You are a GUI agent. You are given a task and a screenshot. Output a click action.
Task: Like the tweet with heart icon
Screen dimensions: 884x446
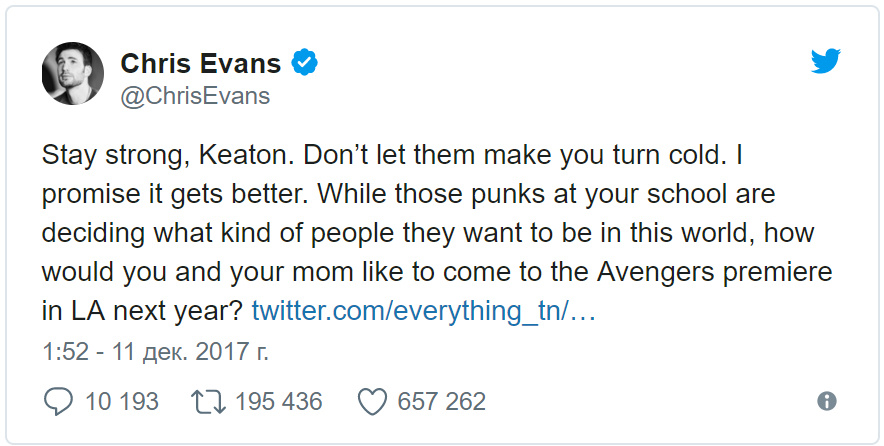pyautogui.click(x=373, y=402)
